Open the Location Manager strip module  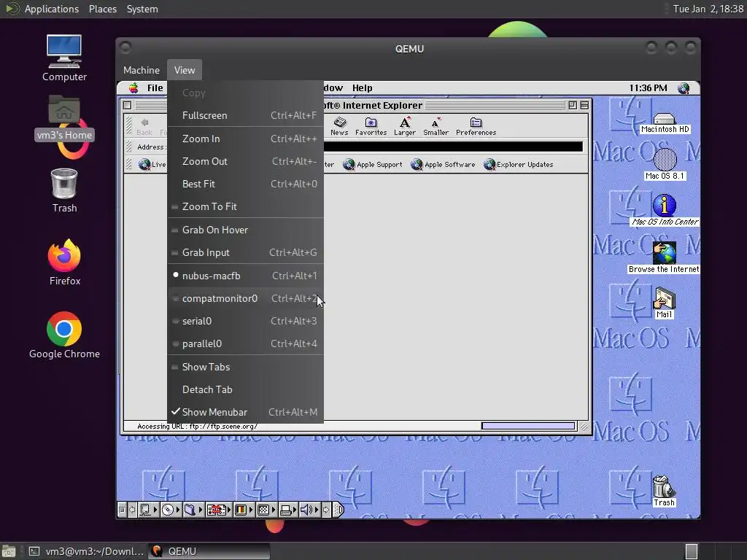point(219,510)
